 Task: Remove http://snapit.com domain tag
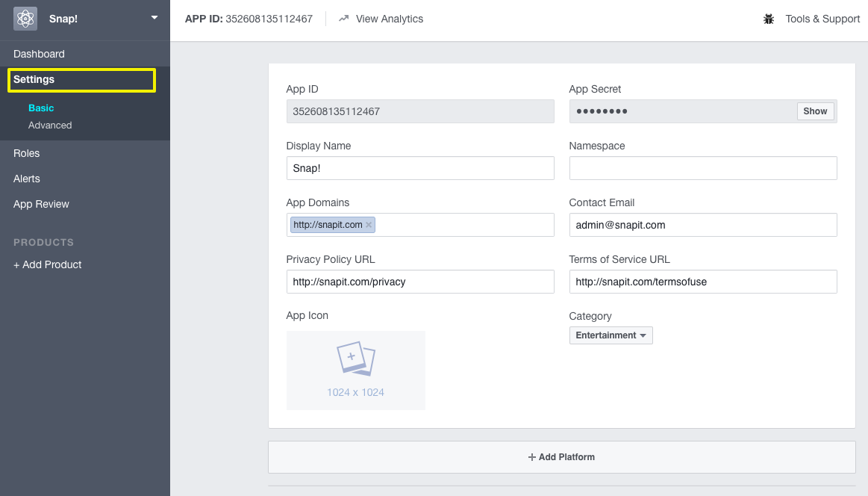coord(369,224)
